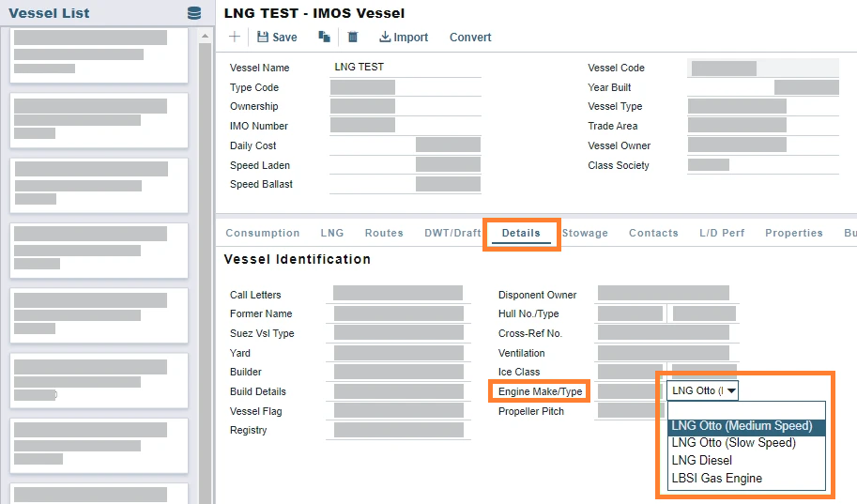This screenshot has width=857, height=504.
Task: Click the Engine Make/Type make field
Action: pyautogui.click(x=630, y=391)
